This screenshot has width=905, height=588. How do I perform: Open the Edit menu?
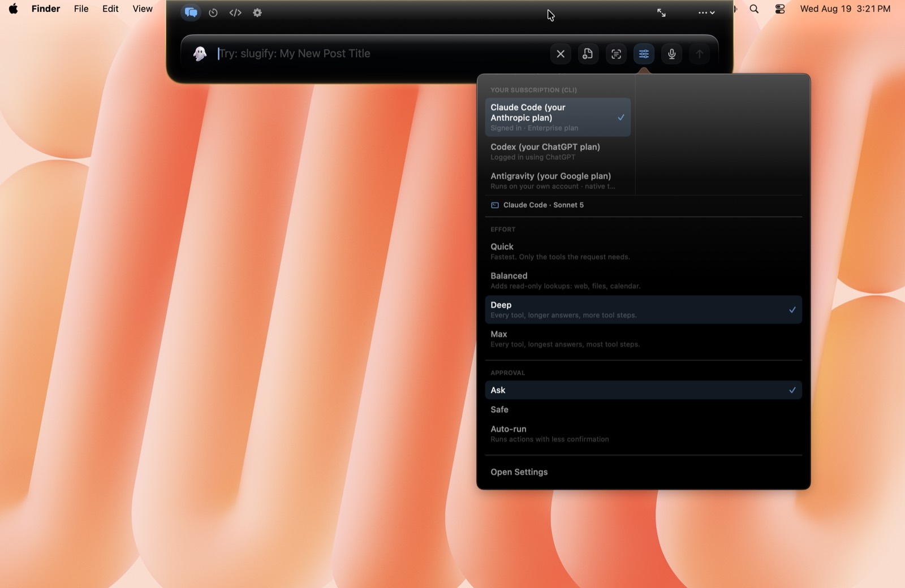click(x=110, y=8)
